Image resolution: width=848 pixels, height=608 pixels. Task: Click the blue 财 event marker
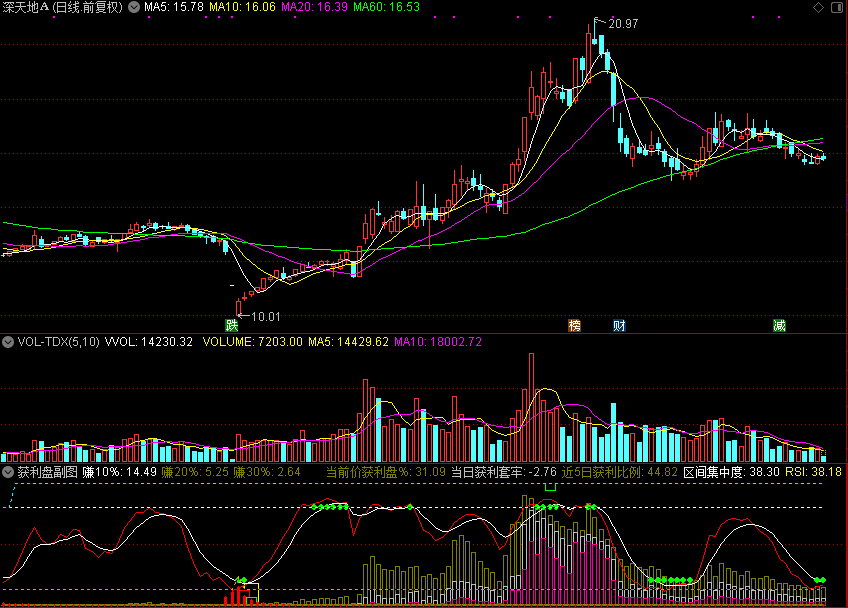pos(619,325)
